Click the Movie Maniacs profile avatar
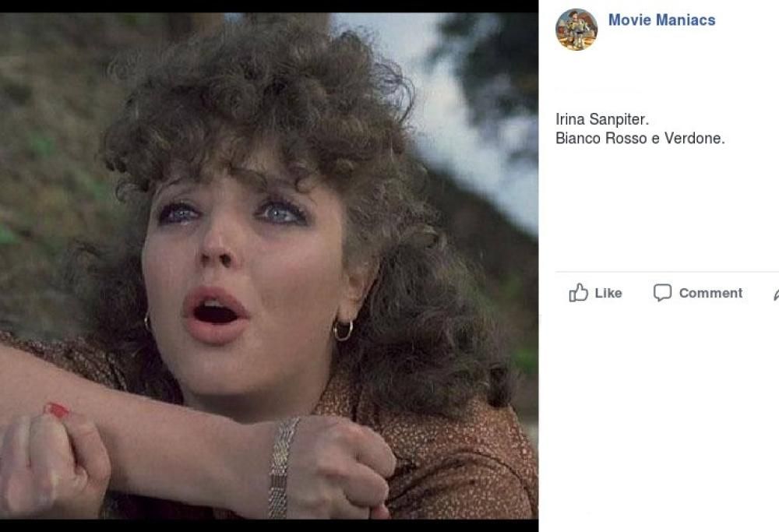The image size is (779, 532). tap(576, 30)
